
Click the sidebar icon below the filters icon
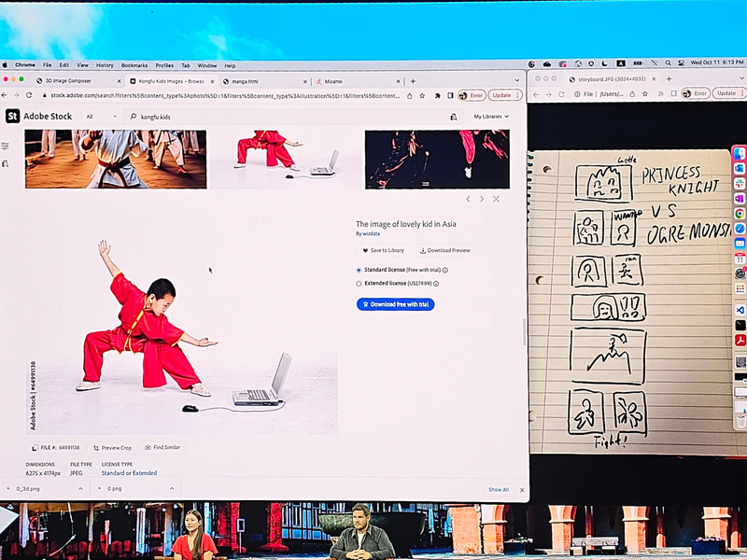pyautogui.click(x=5, y=164)
